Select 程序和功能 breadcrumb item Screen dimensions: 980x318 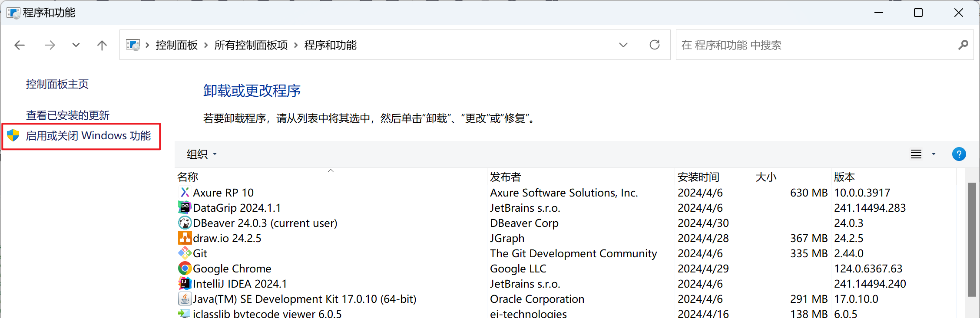pyautogui.click(x=331, y=45)
